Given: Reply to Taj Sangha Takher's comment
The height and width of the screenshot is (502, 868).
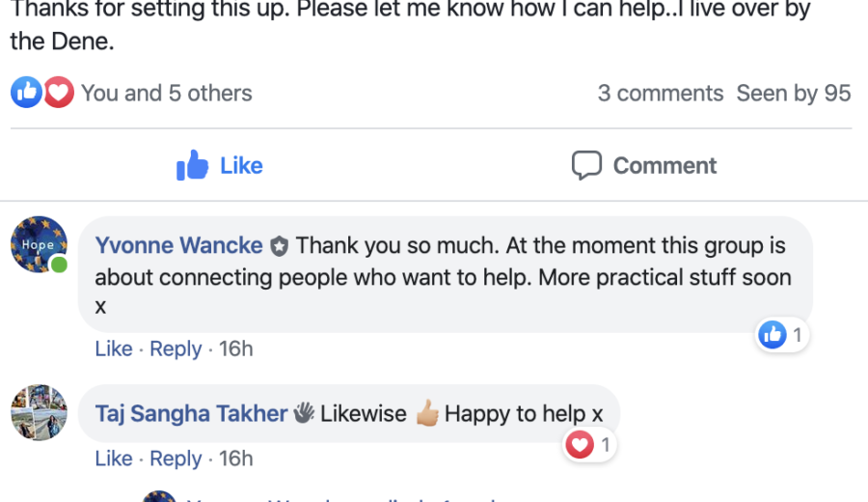Looking at the screenshot, I should 176,459.
